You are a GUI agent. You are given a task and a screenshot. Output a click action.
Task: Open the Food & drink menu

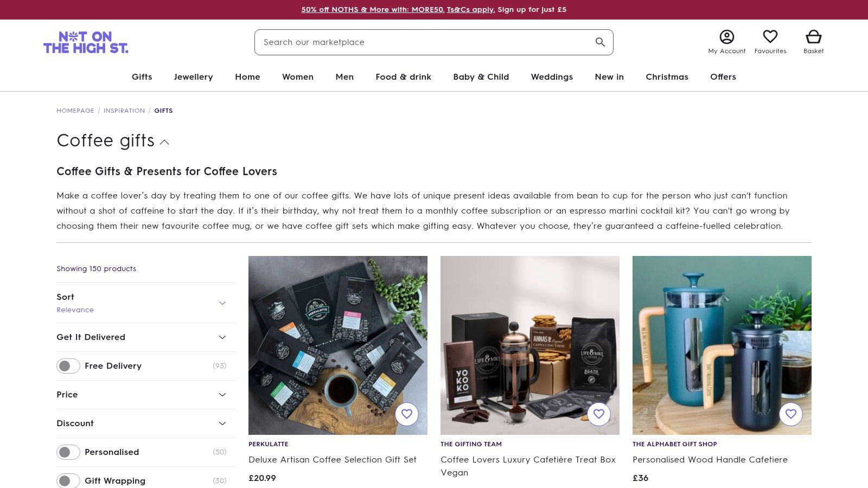click(x=404, y=77)
